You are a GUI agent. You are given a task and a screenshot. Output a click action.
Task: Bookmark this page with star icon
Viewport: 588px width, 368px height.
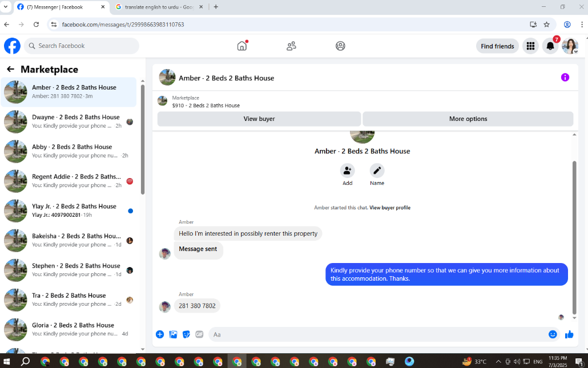click(x=546, y=25)
